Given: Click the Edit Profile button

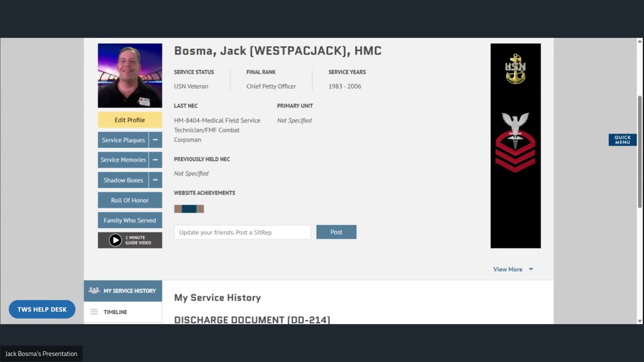Looking at the screenshot, I should tap(130, 120).
